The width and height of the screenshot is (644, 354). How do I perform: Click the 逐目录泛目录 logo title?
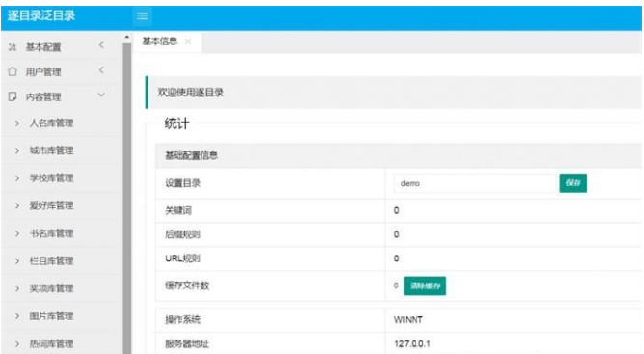41,16
